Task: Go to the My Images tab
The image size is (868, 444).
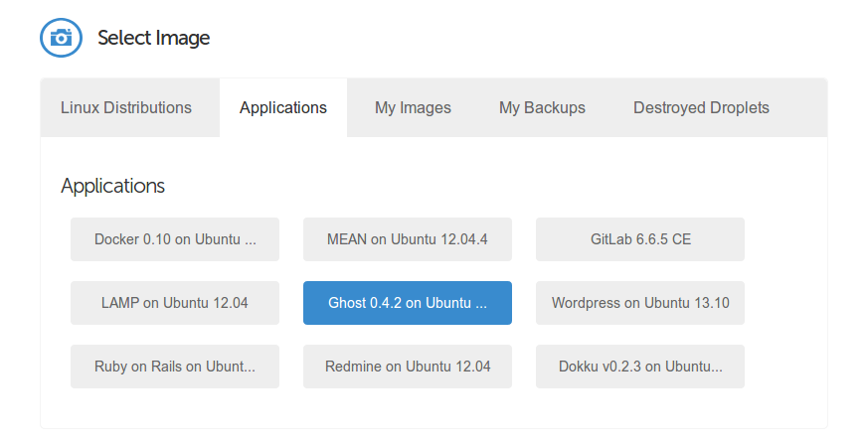Action: click(413, 107)
